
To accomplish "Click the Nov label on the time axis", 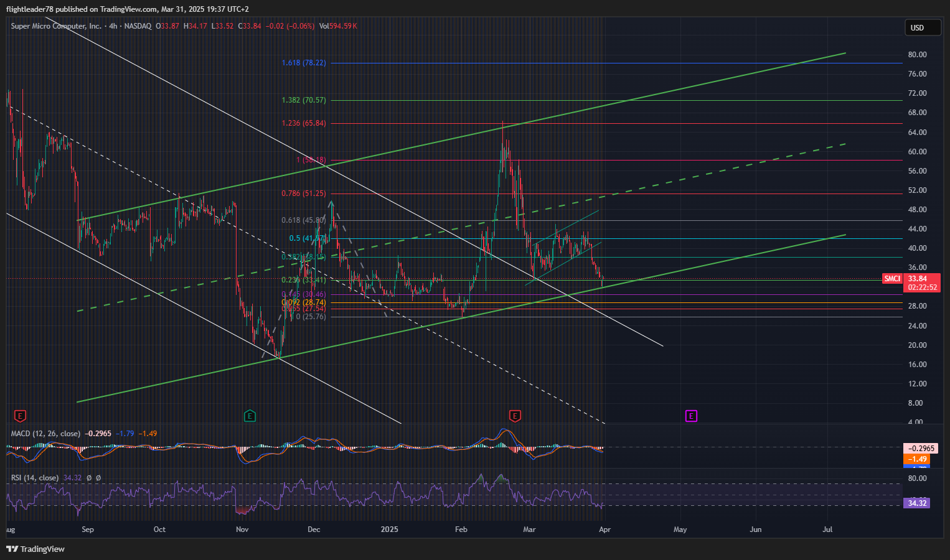I will 243,530.
